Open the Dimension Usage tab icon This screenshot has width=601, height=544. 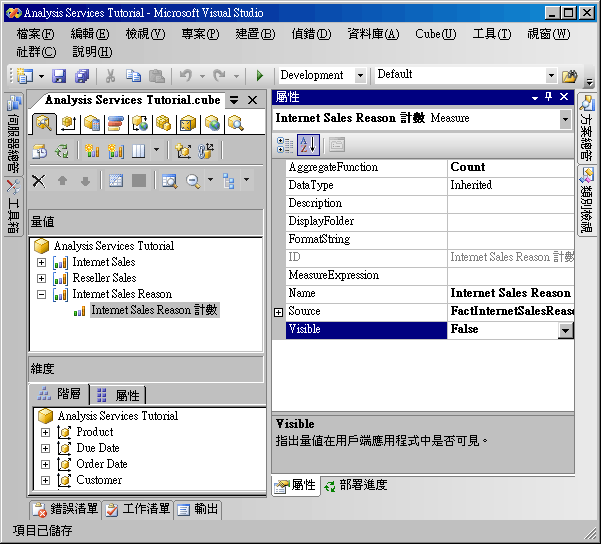tap(69, 123)
